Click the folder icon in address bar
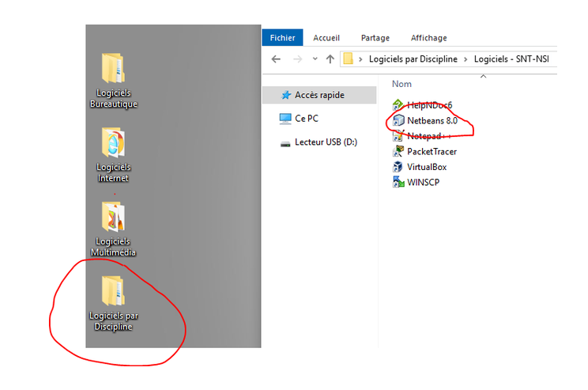The image size is (588, 390). coord(349,59)
